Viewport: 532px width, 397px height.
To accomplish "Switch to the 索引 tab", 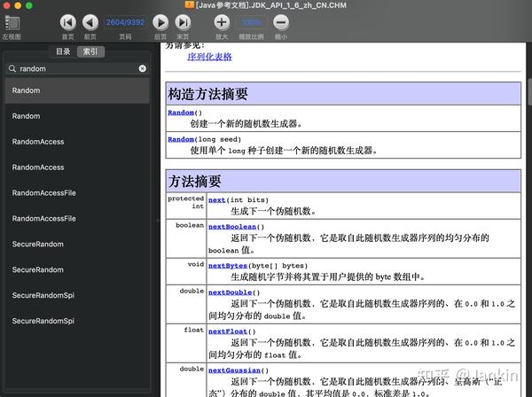I will (x=90, y=51).
